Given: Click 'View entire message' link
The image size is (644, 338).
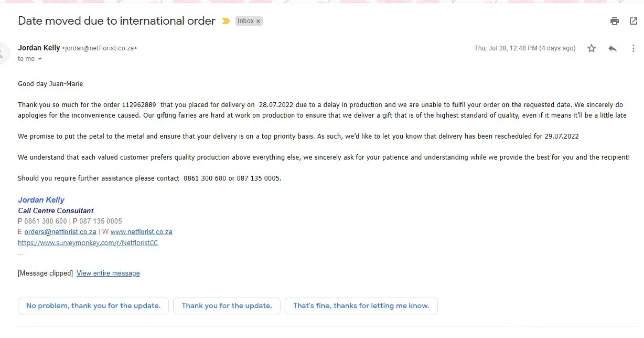Looking at the screenshot, I should point(108,273).
